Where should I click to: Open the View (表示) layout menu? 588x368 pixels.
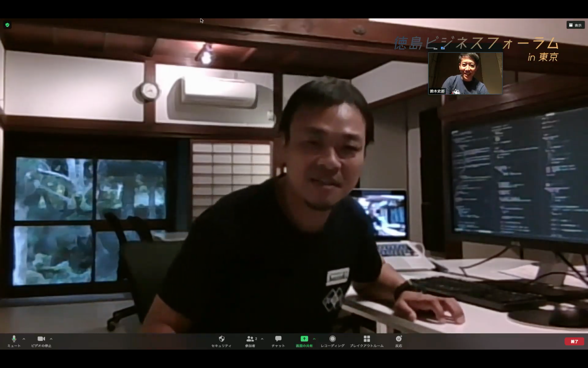click(576, 25)
